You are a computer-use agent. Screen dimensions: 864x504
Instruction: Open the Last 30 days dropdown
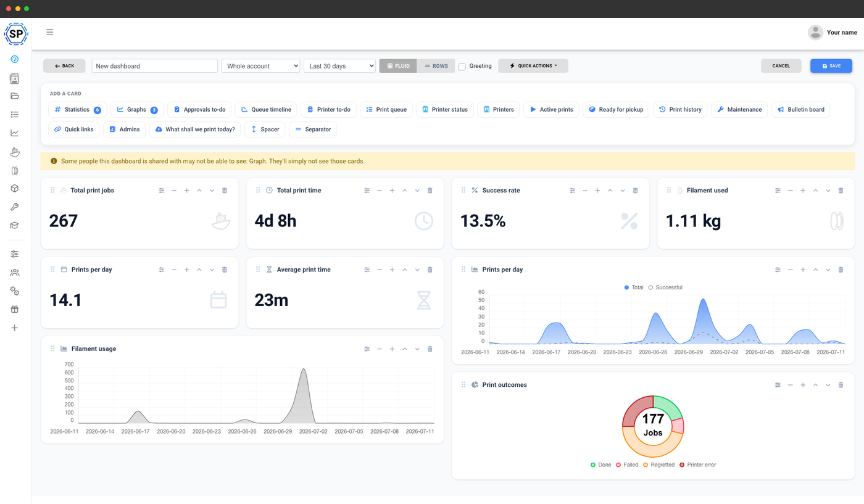[x=339, y=66]
